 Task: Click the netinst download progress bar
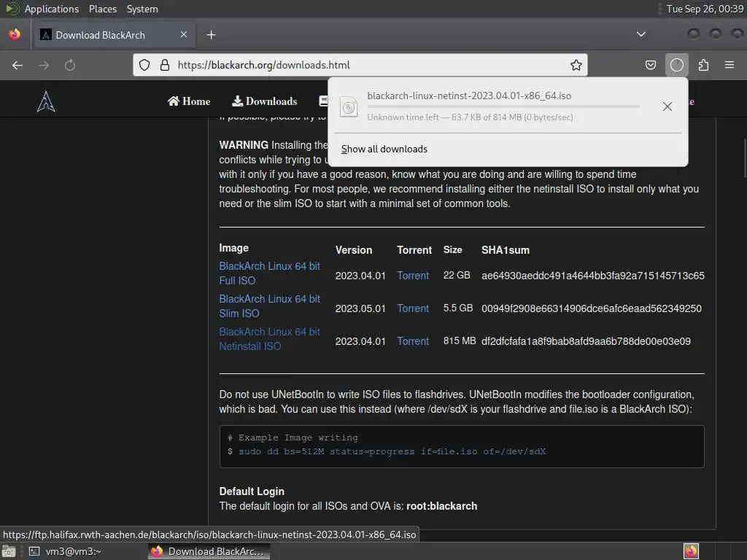pos(503,106)
